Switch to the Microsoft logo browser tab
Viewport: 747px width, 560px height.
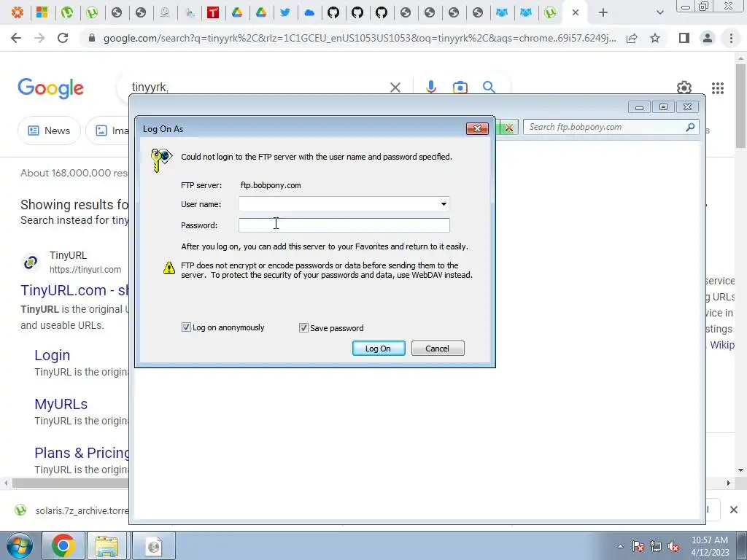pos(42,12)
